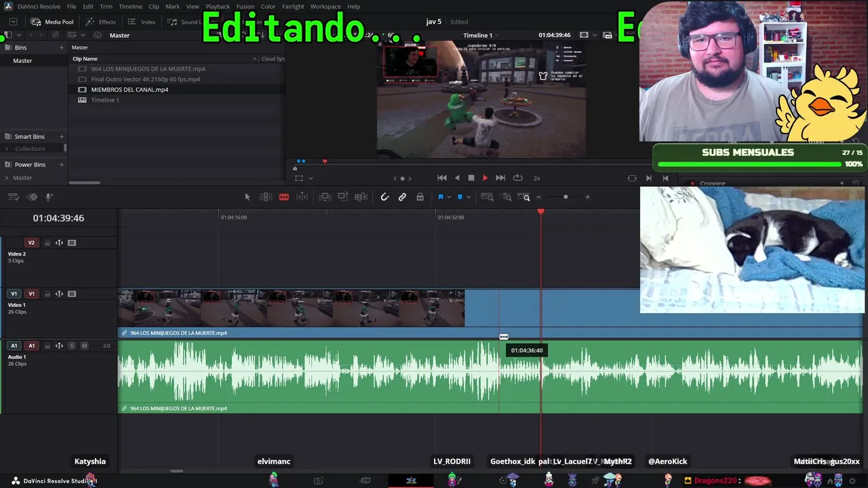Open the marker color dropdown arrow

point(468,197)
